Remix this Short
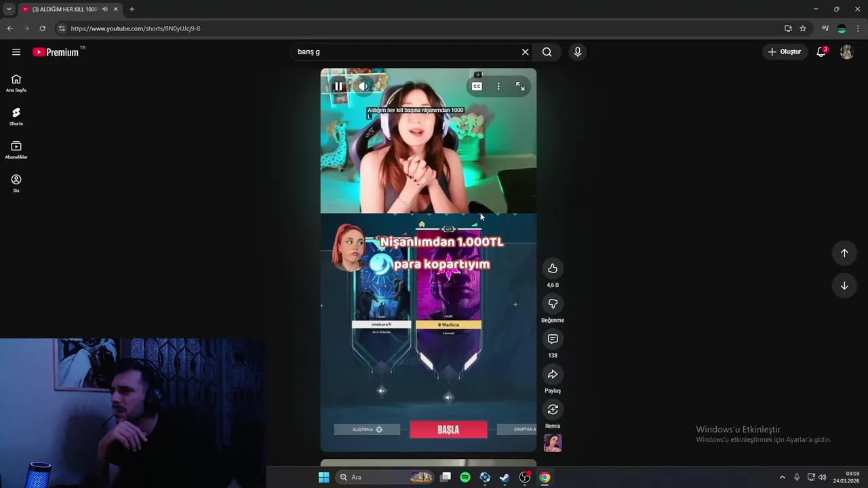The width and height of the screenshot is (868, 488). click(x=553, y=409)
